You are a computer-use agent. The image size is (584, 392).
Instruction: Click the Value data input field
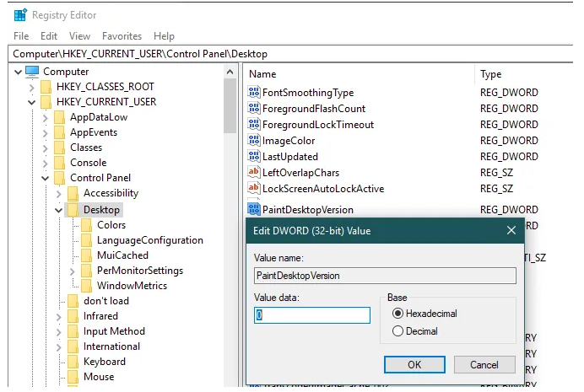[312, 315]
